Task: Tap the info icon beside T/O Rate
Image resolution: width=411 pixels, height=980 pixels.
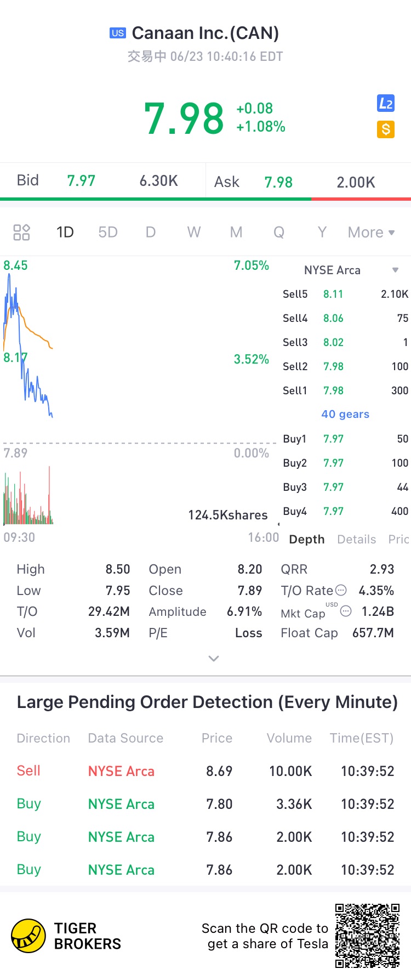Action: tap(341, 591)
